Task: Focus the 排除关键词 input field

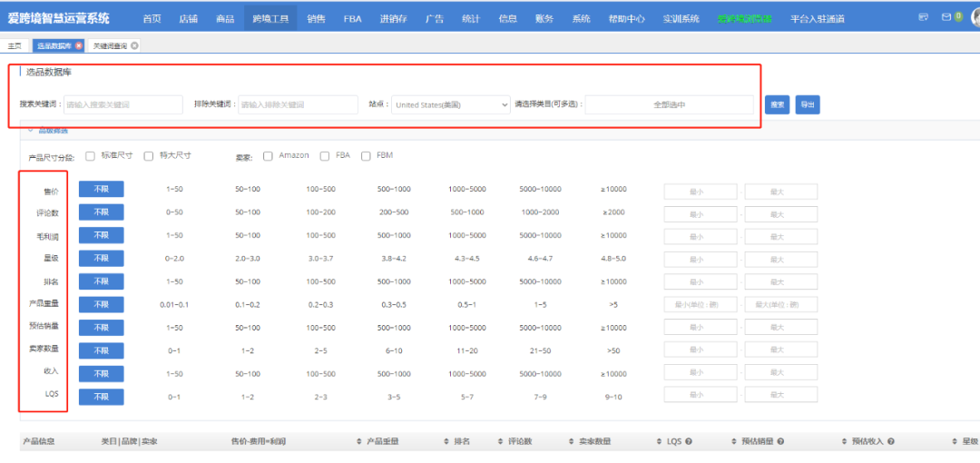Action: click(299, 104)
